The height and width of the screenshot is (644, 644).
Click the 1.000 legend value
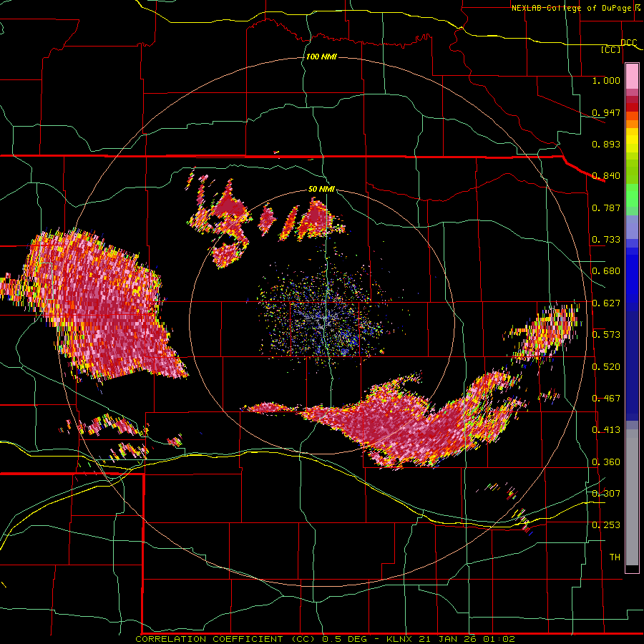point(606,80)
